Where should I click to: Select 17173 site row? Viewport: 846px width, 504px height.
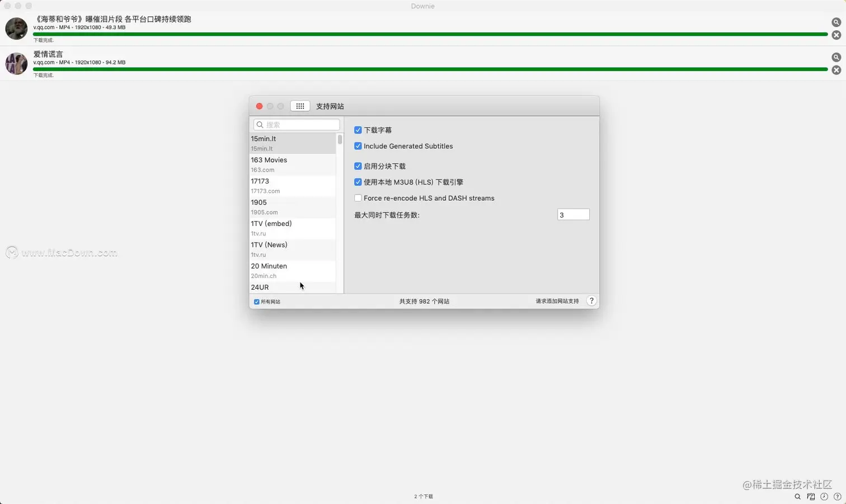click(x=293, y=186)
